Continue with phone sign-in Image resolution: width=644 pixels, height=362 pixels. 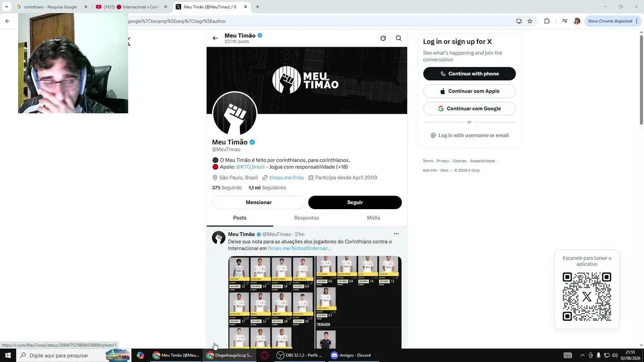(x=469, y=73)
